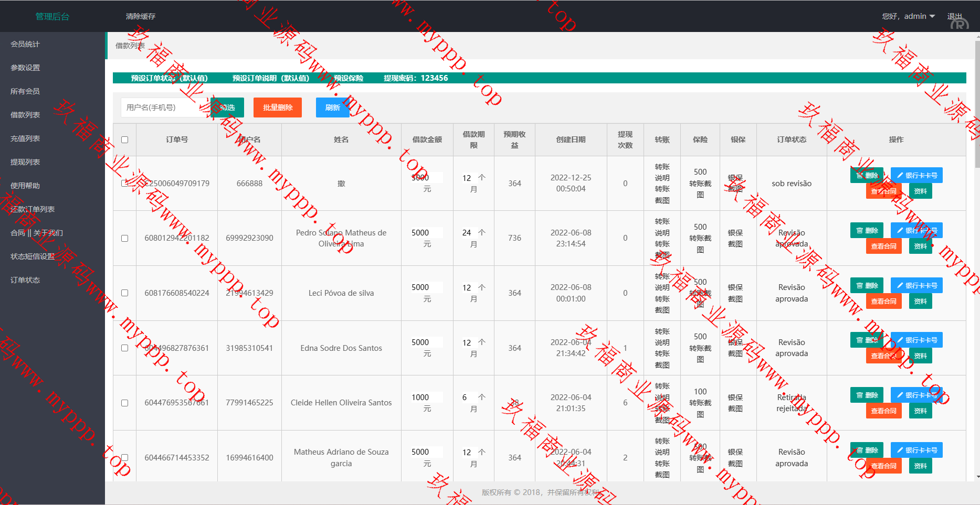This screenshot has height=505, width=980.
Task: Open 会员统计 in the sidebar
Action: pyautogui.click(x=25, y=44)
